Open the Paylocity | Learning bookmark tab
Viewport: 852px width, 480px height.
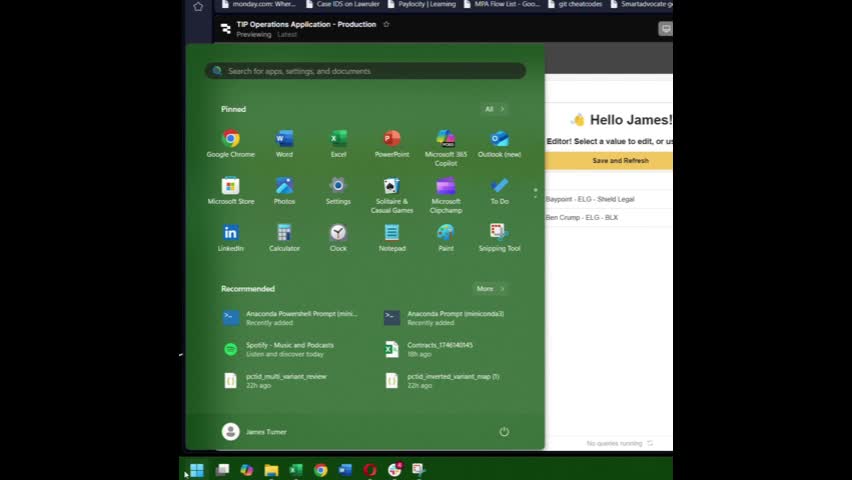425,5
